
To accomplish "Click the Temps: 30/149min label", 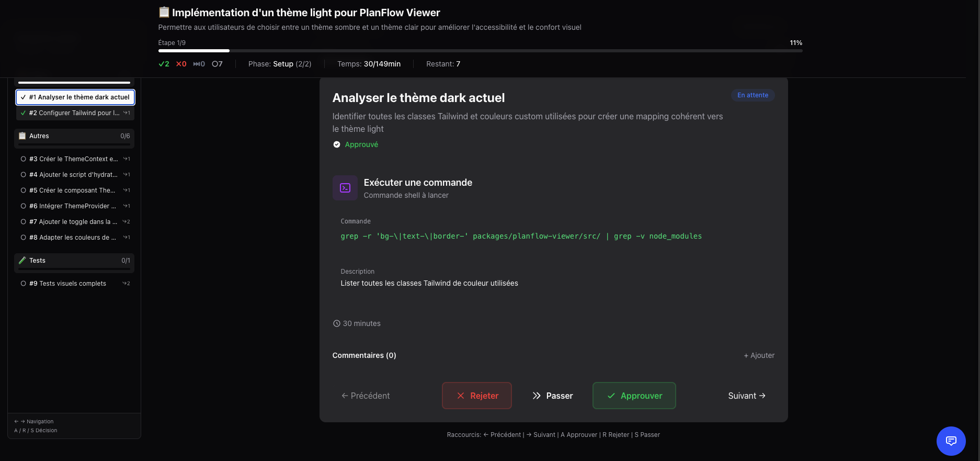I will (369, 64).
